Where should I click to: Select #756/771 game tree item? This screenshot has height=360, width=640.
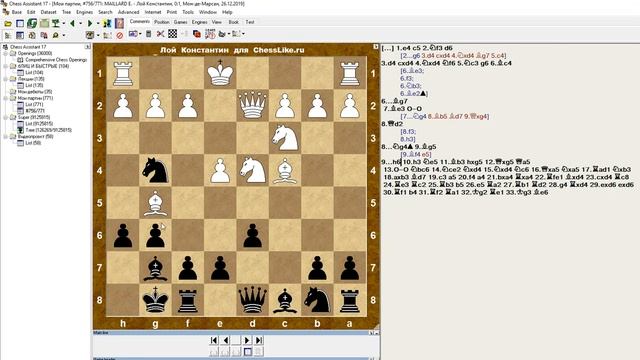(35, 111)
